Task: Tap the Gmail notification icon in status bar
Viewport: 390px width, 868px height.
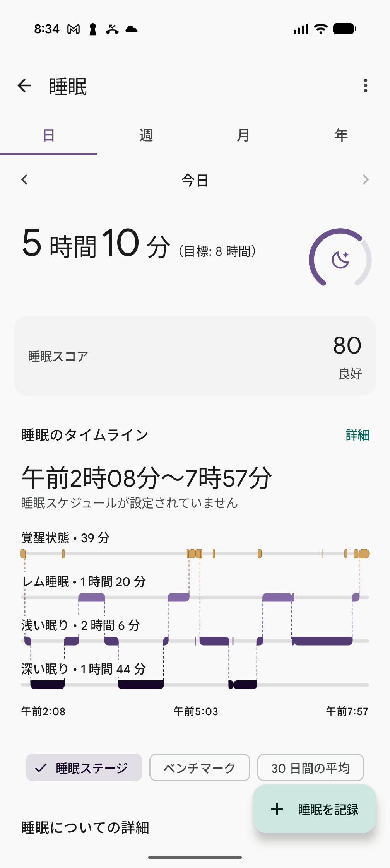Action: click(74, 29)
